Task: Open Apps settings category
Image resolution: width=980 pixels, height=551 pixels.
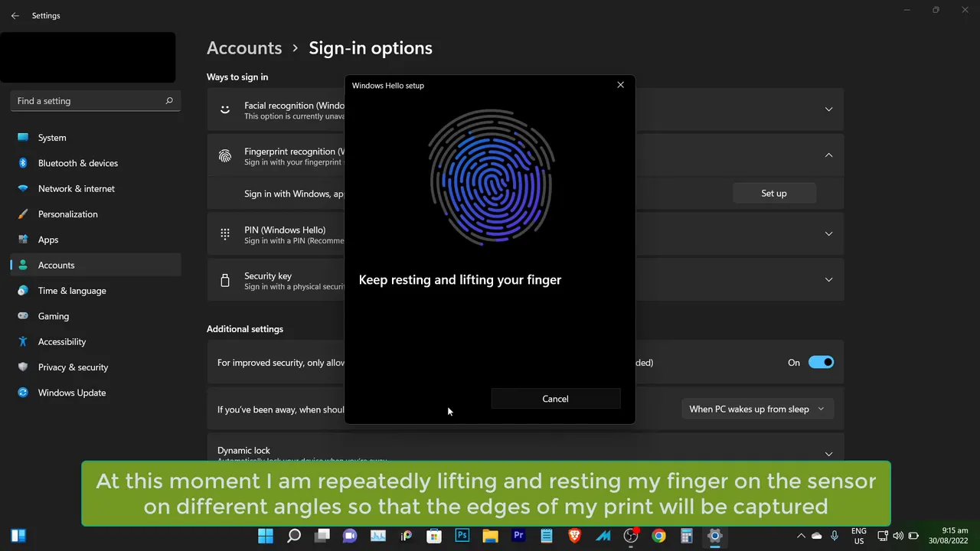Action: point(95,240)
